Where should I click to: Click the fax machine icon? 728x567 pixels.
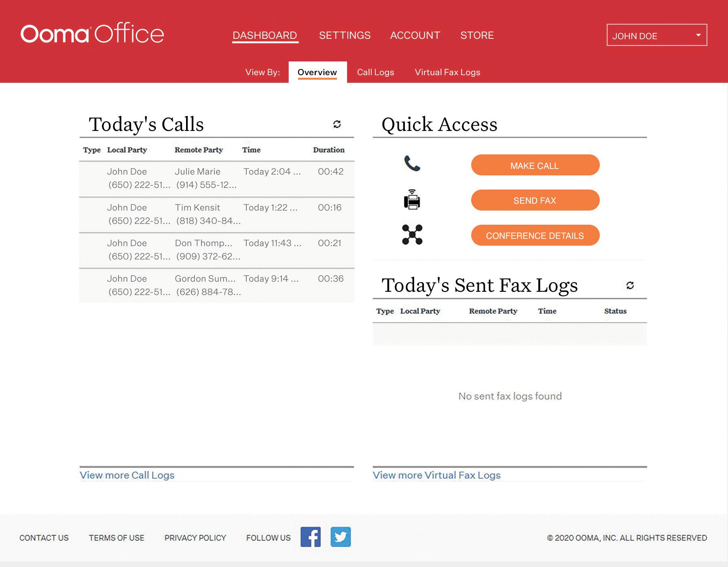412,199
